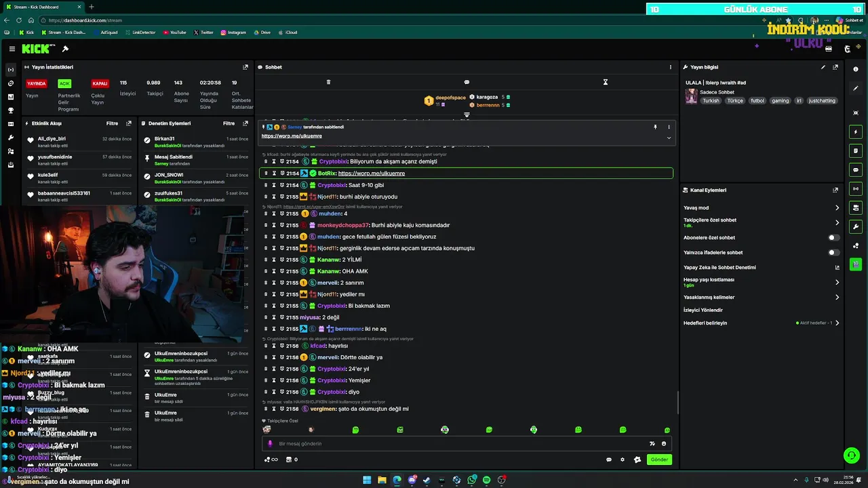Open the link icon in left sidebar
868x488 pixels.
[x=10, y=83]
